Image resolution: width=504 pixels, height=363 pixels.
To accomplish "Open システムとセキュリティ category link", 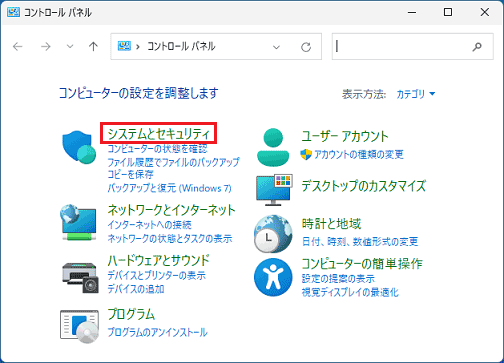I will tap(159, 134).
